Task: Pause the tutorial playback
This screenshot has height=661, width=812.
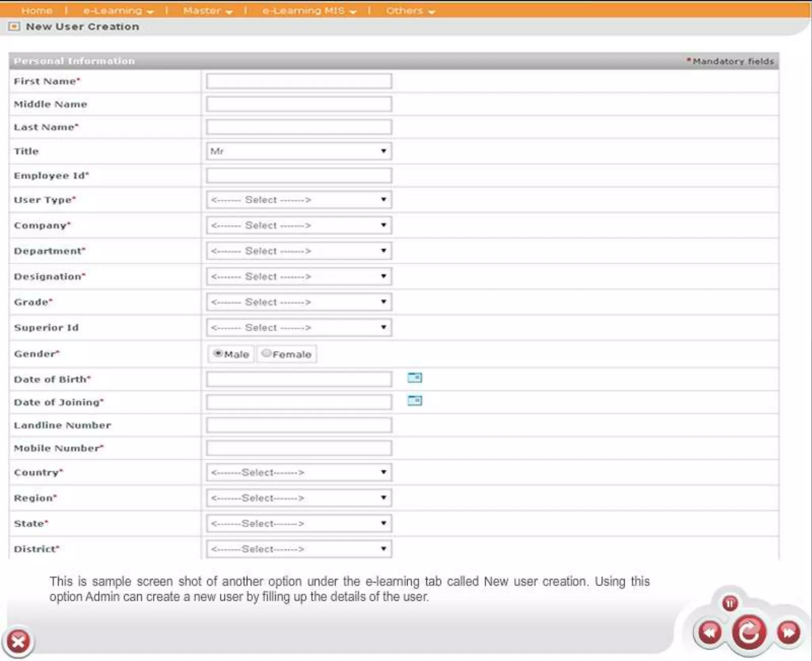Action: click(x=730, y=603)
